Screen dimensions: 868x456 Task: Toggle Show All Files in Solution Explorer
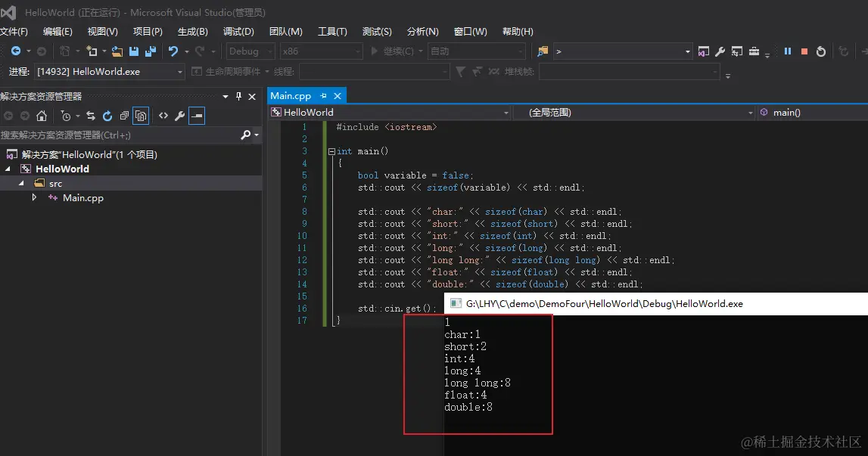pos(141,116)
